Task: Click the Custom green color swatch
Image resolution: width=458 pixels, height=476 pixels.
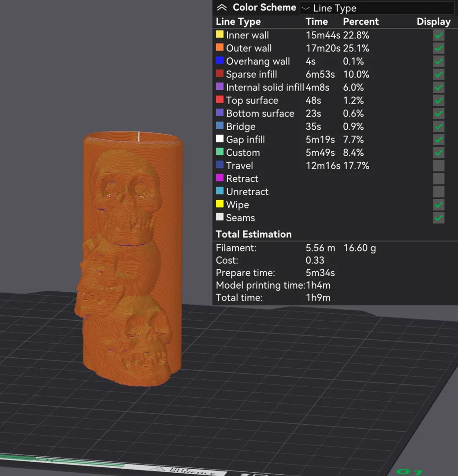Action: tap(219, 153)
